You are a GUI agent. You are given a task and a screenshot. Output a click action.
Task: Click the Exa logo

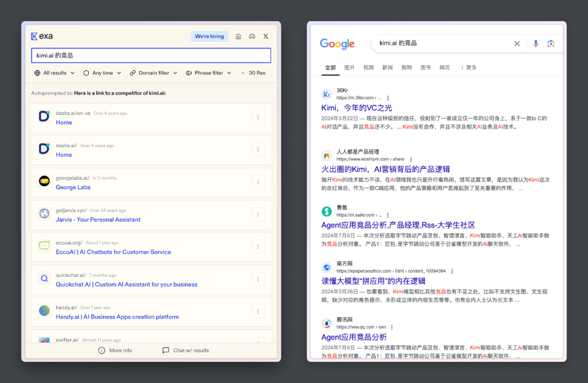coord(41,36)
